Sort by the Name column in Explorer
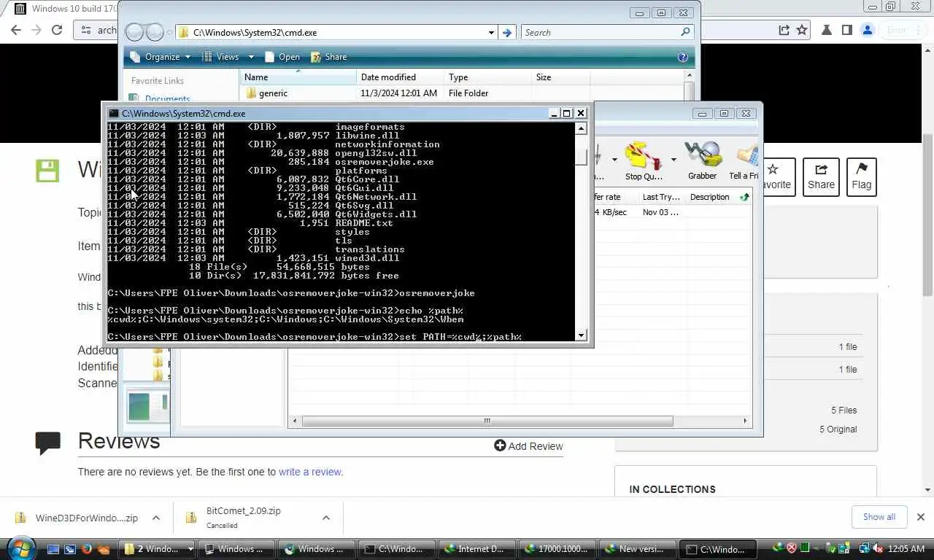The height and width of the screenshot is (560, 934). point(298,77)
